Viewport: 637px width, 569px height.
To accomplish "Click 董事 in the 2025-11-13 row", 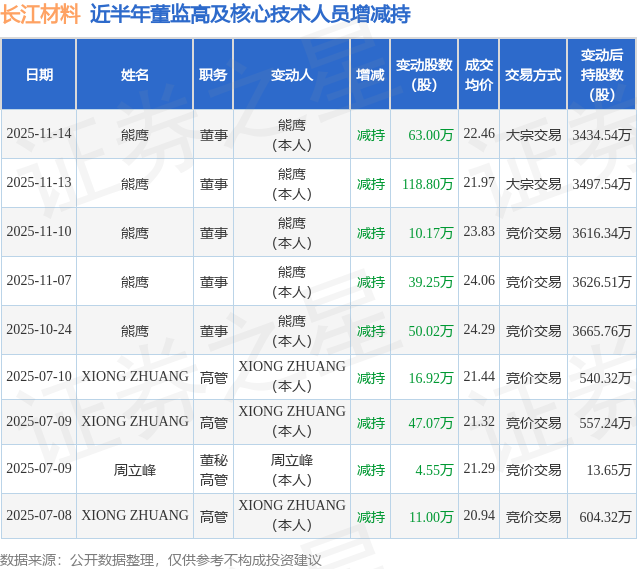I will point(213,184).
